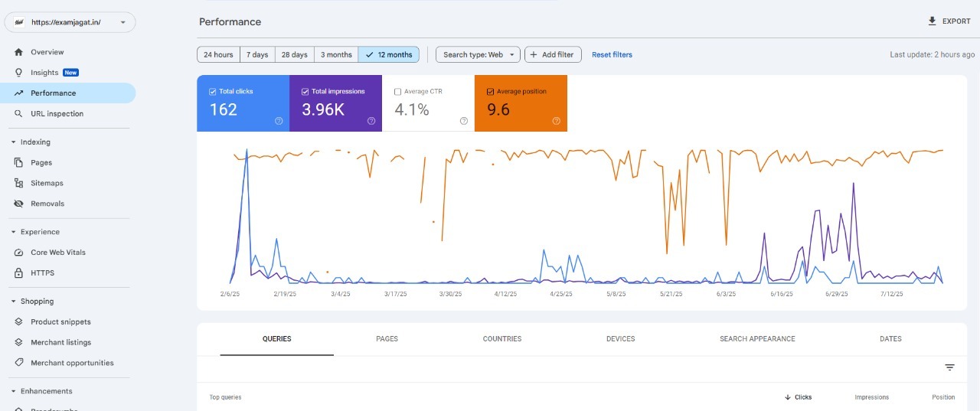Go to Sitemaps in sidebar
The image size is (980, 411).
tap(47, 184)
